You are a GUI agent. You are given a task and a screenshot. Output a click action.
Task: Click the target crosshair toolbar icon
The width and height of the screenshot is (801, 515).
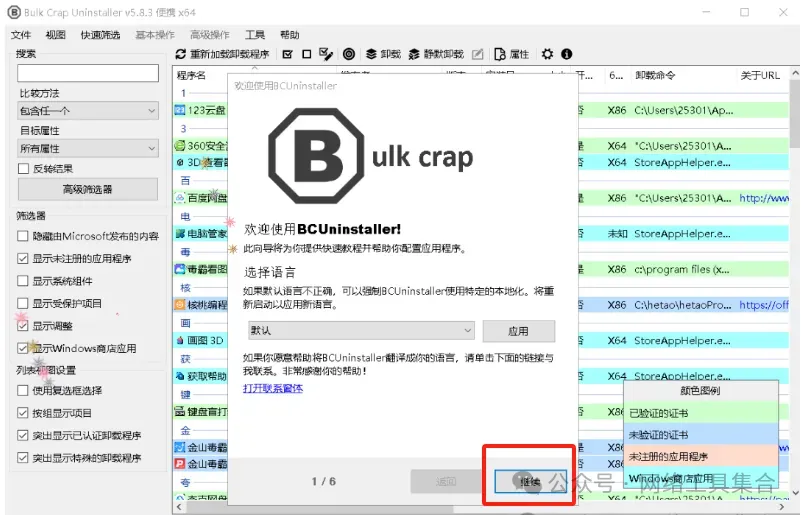[x=349, y=54]
